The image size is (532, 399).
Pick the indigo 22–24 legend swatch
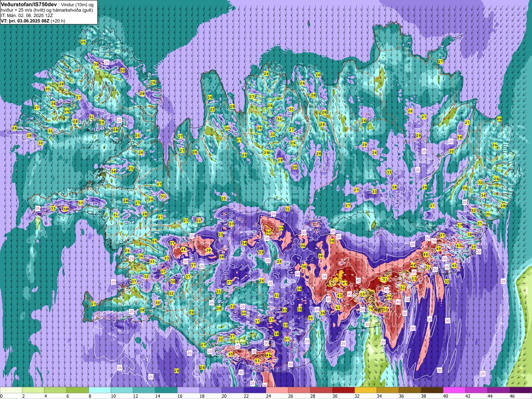tap(255, 390)
